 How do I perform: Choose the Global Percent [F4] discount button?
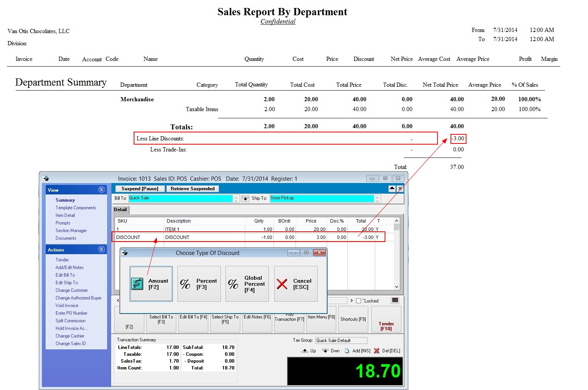tap(247, 284)
